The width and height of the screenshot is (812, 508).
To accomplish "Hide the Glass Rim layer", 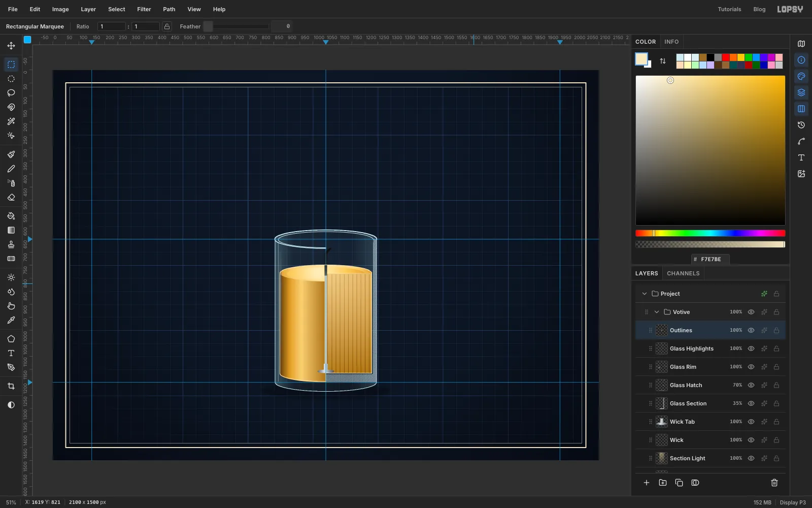I will click(751, 367).
